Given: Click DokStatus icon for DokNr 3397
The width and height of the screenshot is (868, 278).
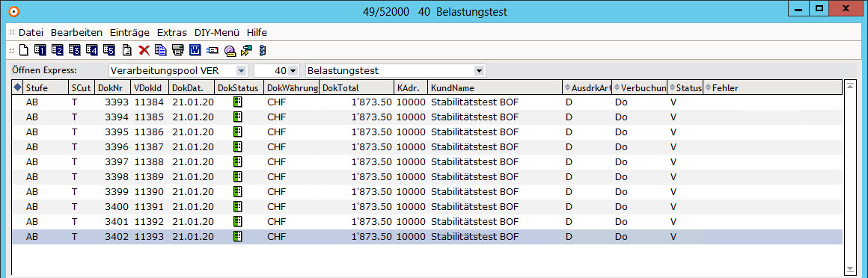Looking at the screenshot, I should (237, 161).
